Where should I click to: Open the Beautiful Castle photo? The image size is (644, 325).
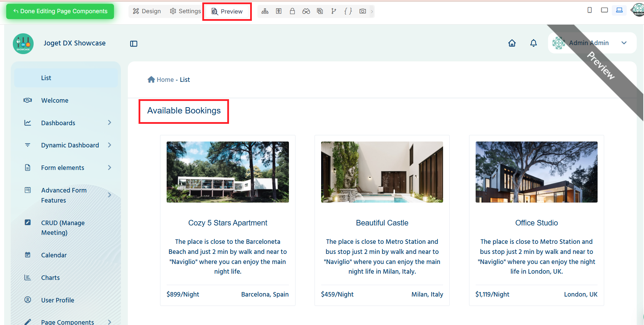(382, 172)
